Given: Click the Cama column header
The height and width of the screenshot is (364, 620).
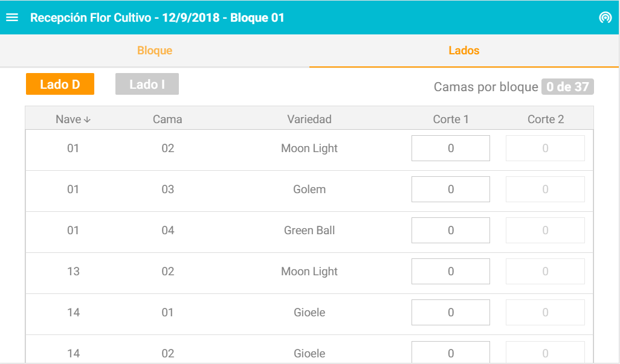Looking at the screenshot, I should (x=167, y=120).
